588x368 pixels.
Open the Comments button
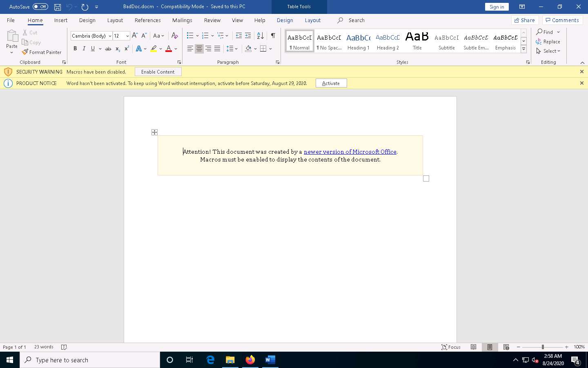click(563, 20)
